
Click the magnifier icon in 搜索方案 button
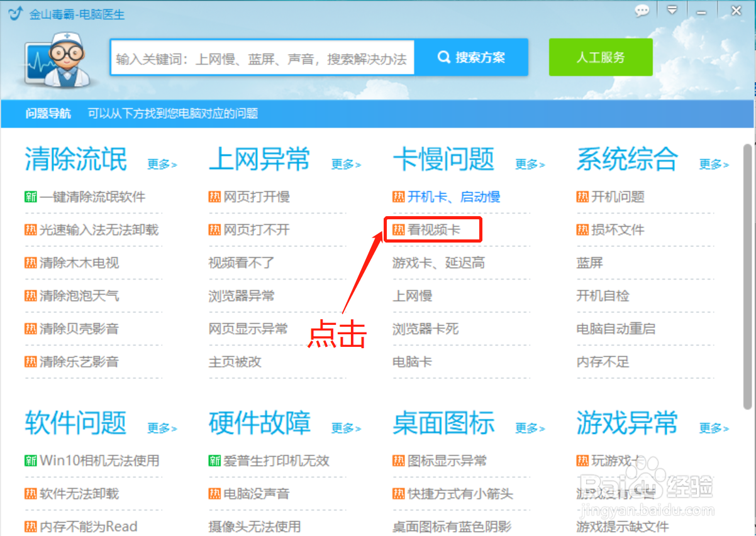click(x=444, y=57)
